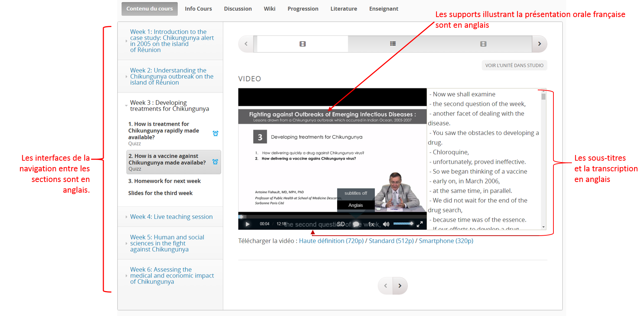Click bottom next arrow button
Viewport: 644px width, 316px height.
pyautogui.click(x=400, y=286)
